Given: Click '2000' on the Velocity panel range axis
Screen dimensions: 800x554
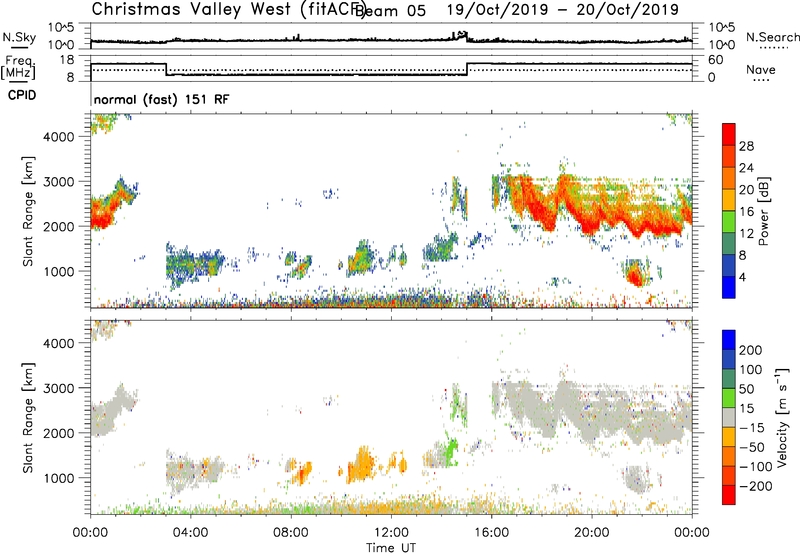Looking at the screenshot, I should coord(58,433).
